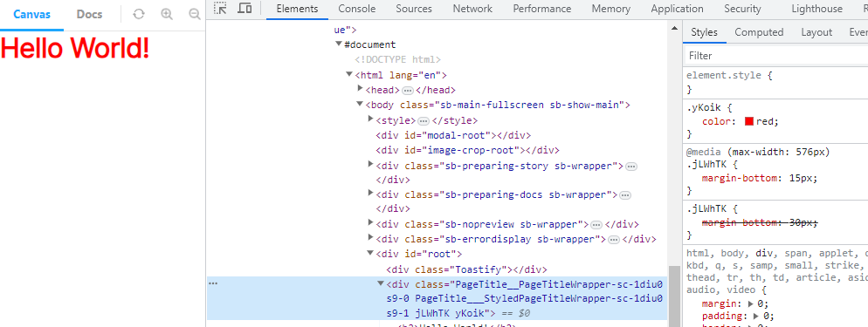
Task: Click the scrollbar up arrow in Elements
Action: [673, 28]
